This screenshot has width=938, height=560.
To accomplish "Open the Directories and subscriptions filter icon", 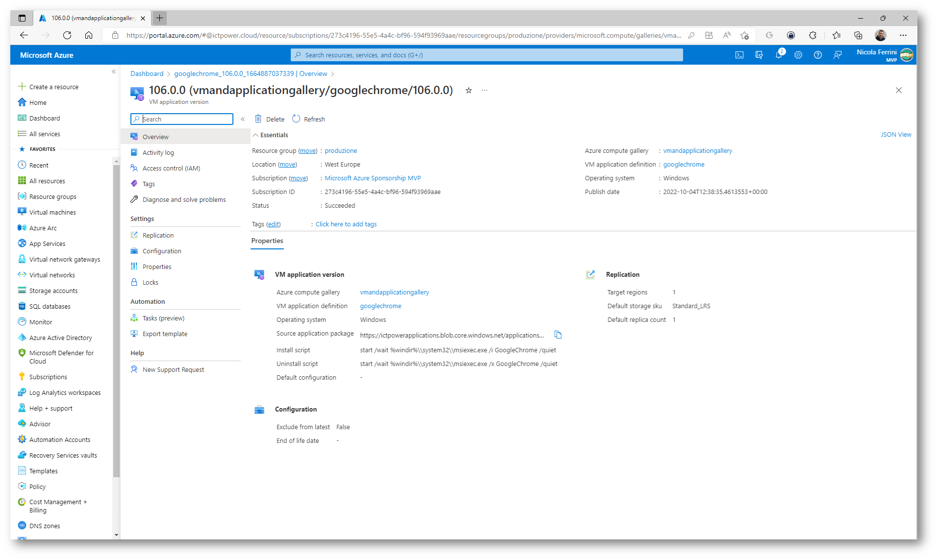I will click(x=759, y=55).
